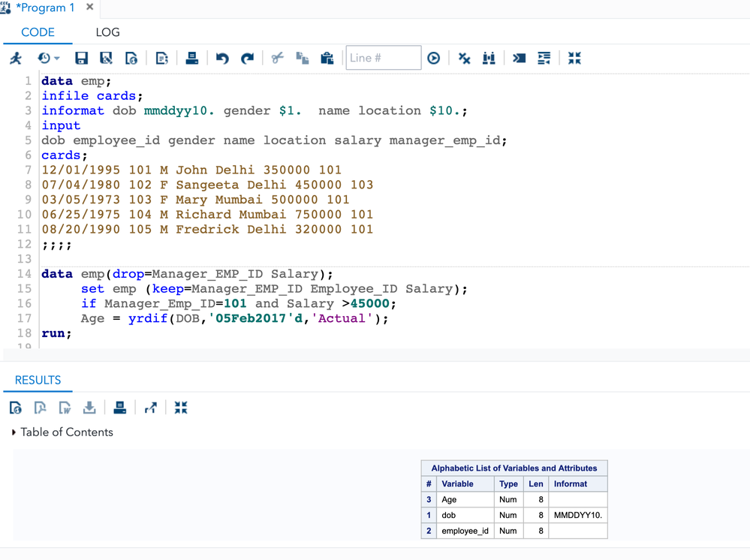Image resolution: width=750 pixels, height=560 pixels.
Task: Open results in a new browser tab
Action: (151, 408)
